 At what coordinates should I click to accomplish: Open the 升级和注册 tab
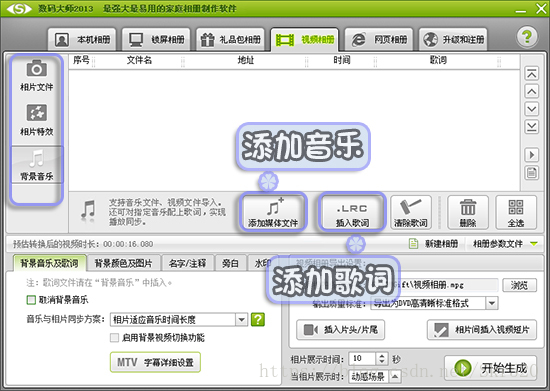click(453, 39)
